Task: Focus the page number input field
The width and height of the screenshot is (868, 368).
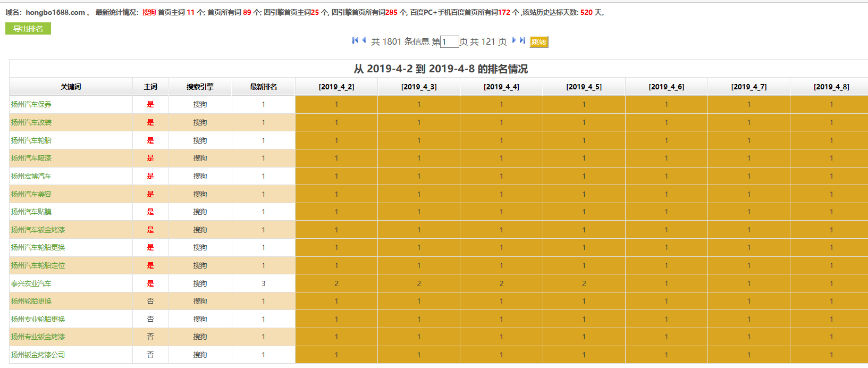Action: [x=449, y=41]
